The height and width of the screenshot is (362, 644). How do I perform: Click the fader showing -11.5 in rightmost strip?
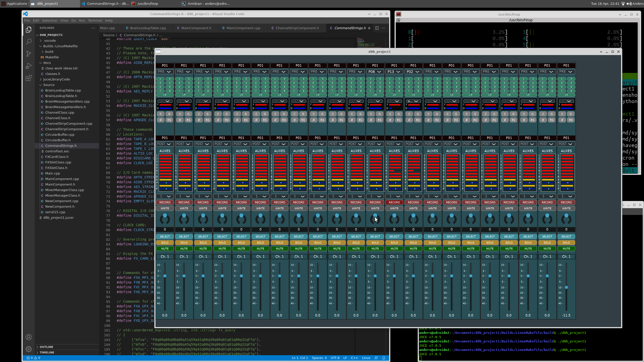tap(566, 287)
